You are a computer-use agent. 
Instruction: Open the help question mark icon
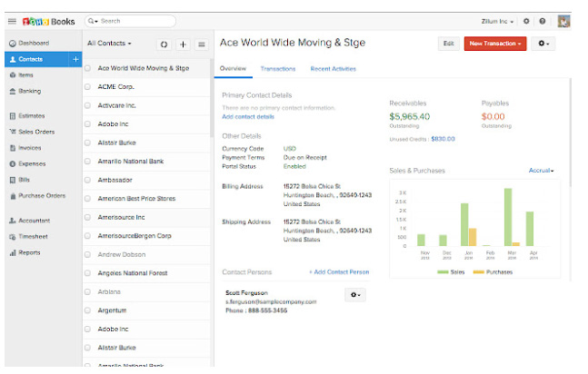pyautogui.click(x=543, y=22)
